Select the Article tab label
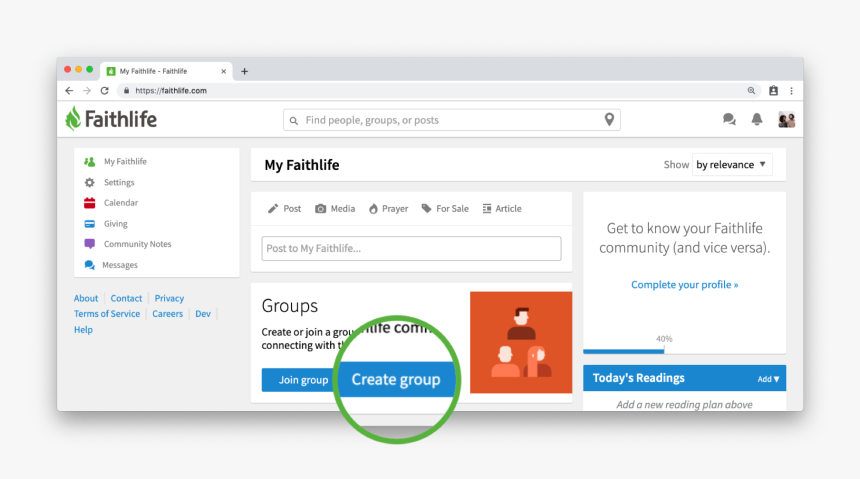 click(x=508, y=208)
